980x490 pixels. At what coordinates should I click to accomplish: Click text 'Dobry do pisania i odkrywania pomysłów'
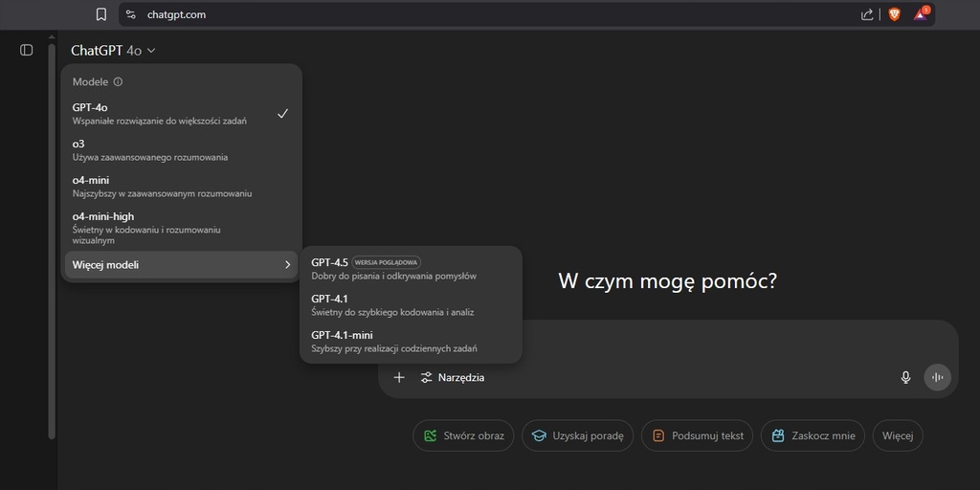click(393, 276)
